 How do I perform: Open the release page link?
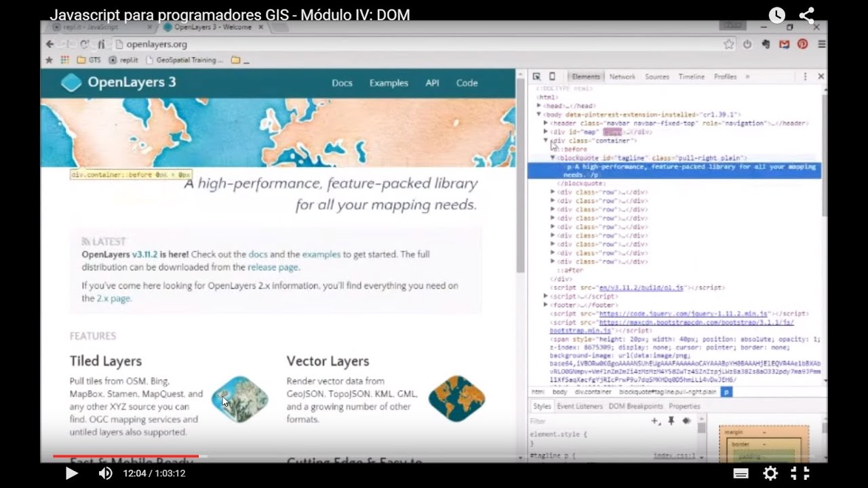tap(273, 267)
